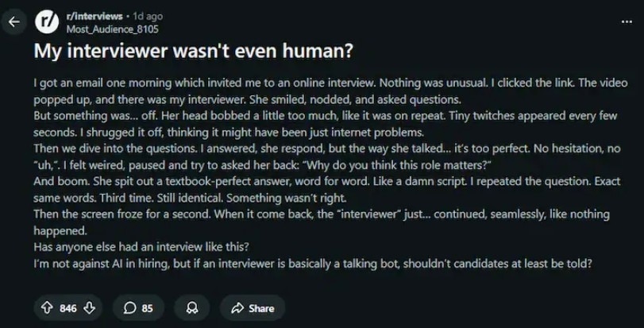644x328 pixels.
Task: Click the 846 vote count
Action: point(68,307)
